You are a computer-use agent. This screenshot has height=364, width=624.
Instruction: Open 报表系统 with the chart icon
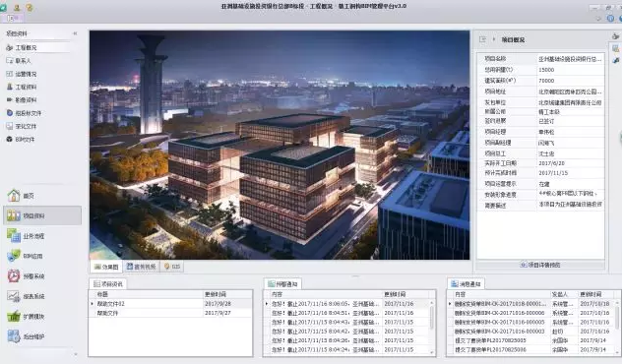(x=26, y=296)
